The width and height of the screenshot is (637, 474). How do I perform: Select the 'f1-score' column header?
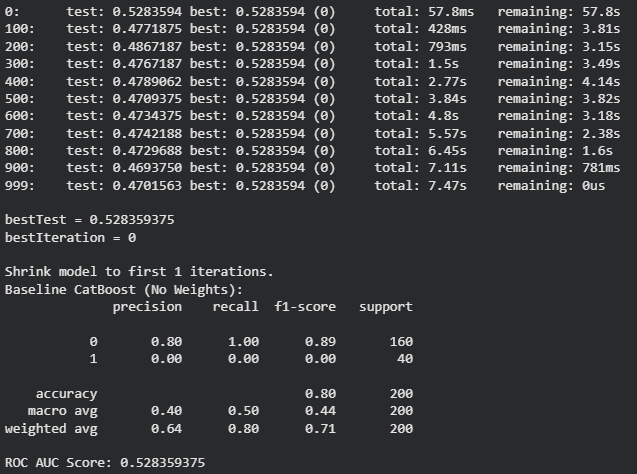tap(305, 307)
